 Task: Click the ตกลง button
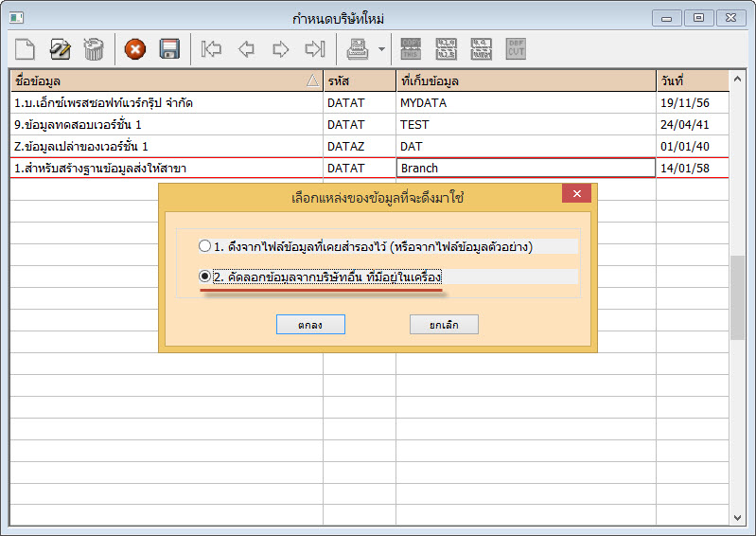click(x=310, y=325)
